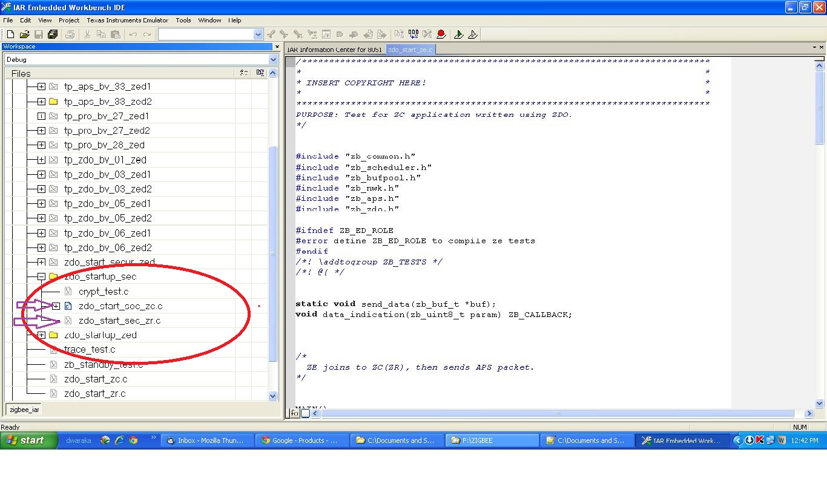Expand the tp_pro_bv_27_zed2 node
Image resolution: width=827 pixels, height=504 pixels.
pos(41,131)
